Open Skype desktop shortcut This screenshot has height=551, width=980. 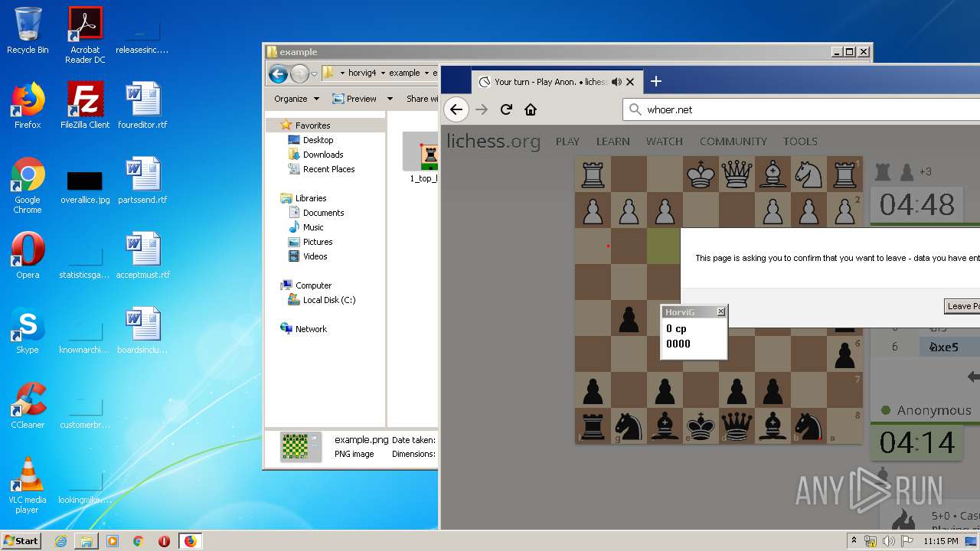[x=28, y=331]
